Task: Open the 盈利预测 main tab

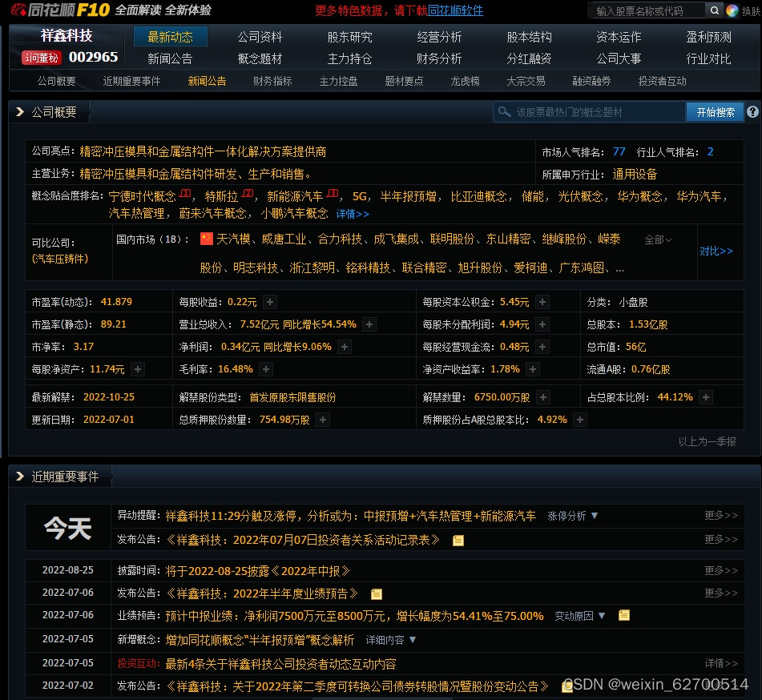Action: point(708,37)
